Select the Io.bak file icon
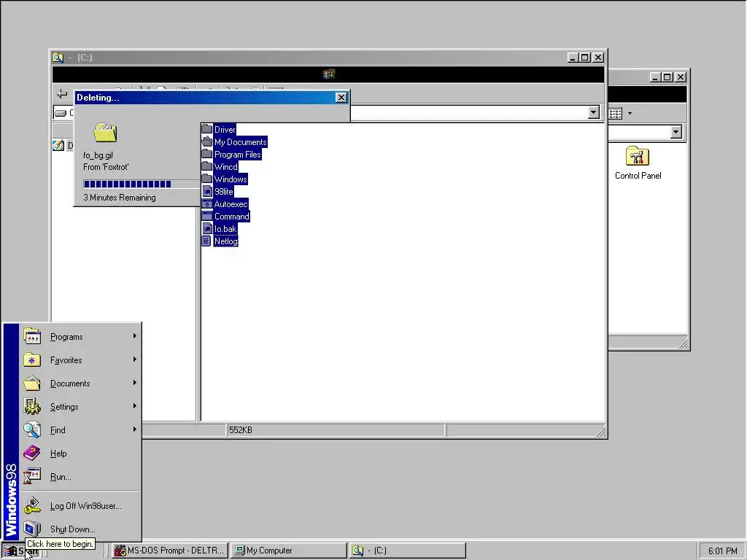This screenshot has height=560, width=747. click(206, 228)
